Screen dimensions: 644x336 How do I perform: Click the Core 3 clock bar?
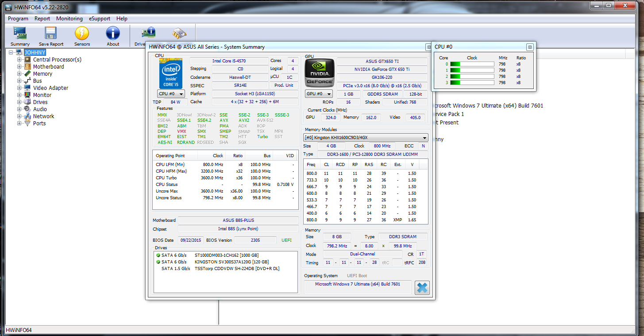pos(472,83)
